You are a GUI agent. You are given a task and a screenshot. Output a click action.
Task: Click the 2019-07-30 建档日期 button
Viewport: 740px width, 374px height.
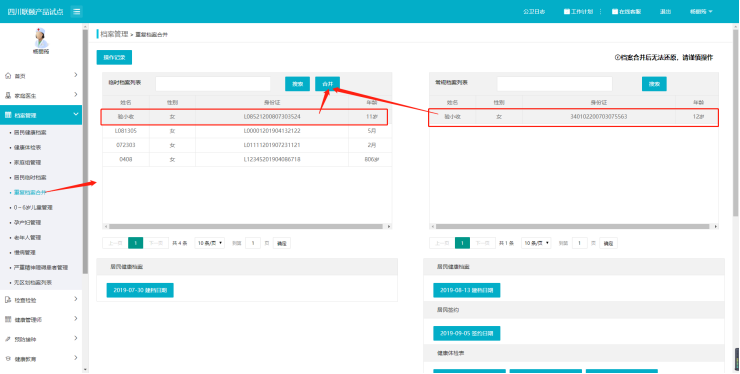tap(140, 290)
